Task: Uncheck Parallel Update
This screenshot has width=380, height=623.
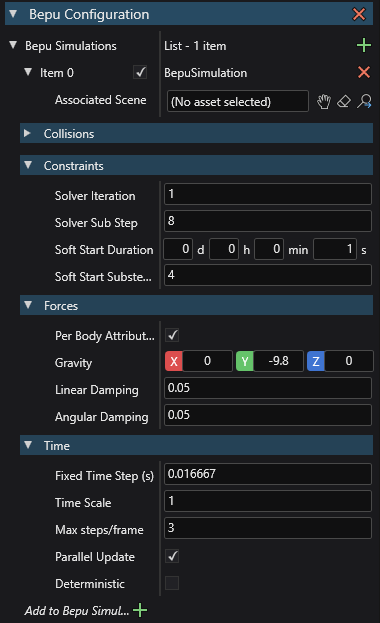Action: pos(172,556)
